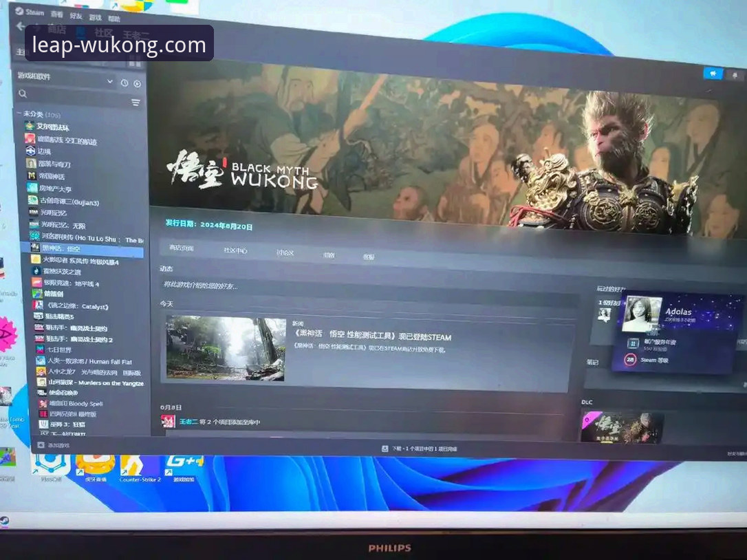
Task: Select 古剑奇谭三(Gujian3) in library
Action: (69, 202)
